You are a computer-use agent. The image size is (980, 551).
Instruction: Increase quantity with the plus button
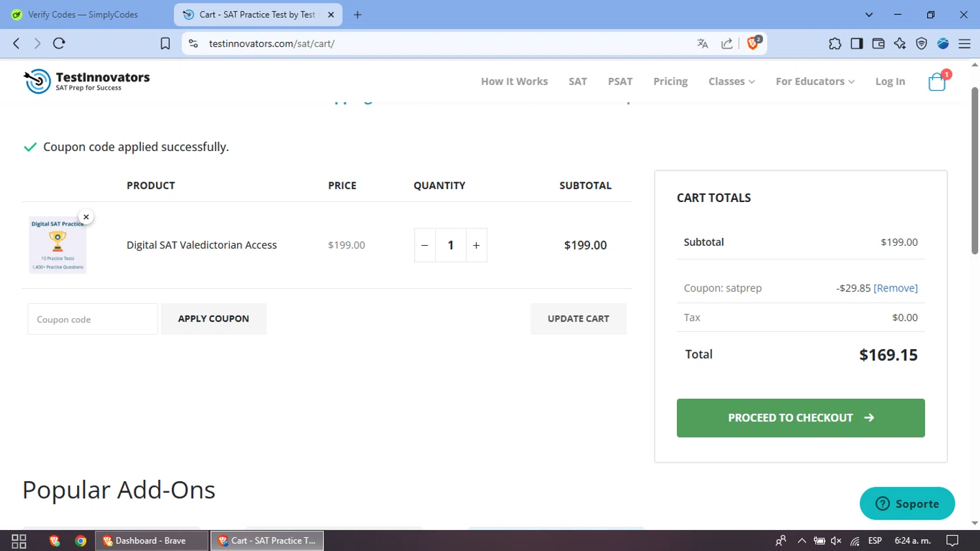click(476, 245)
